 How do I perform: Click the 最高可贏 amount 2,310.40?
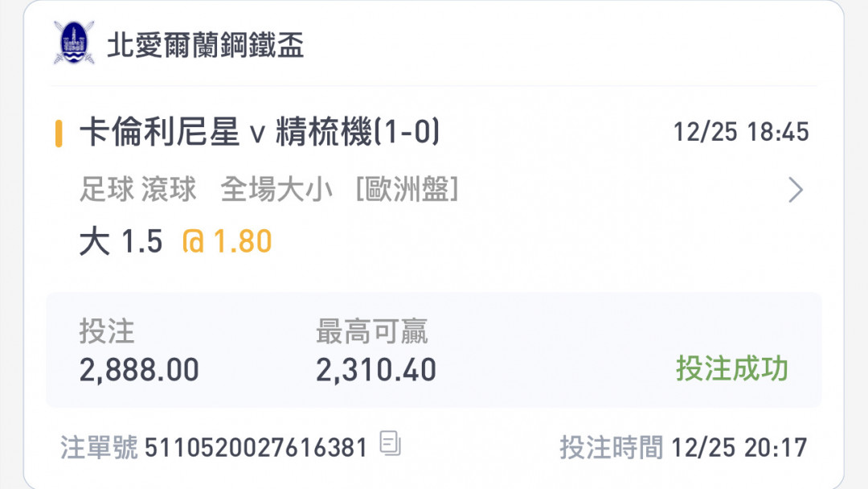coord(376,370)
